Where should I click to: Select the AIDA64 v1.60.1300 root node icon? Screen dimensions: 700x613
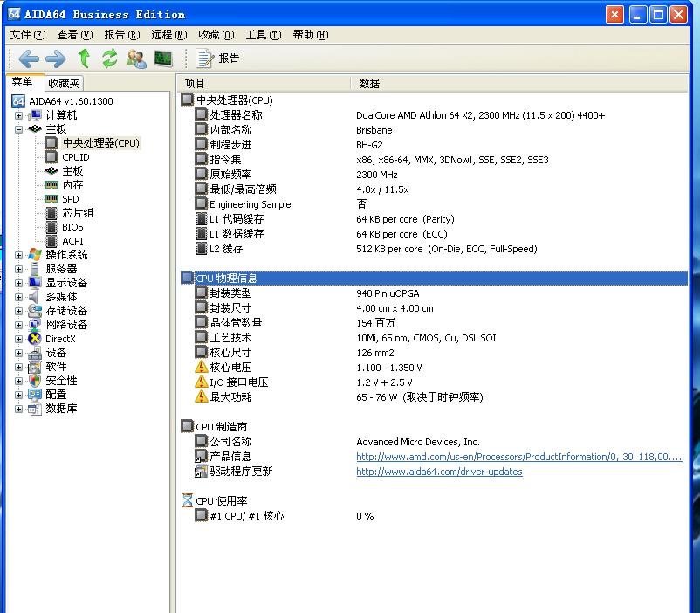point(18,101)
